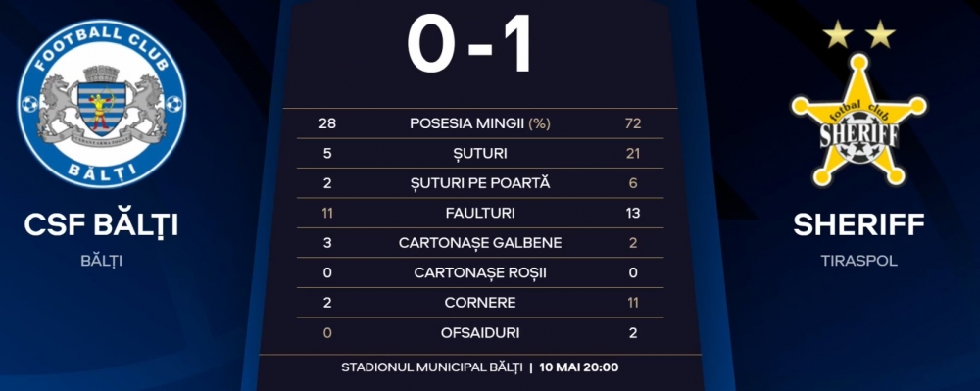Screen dimensions: 980x391
Task: Open the CSF BĂLȚI team name
Action: click(101, 225)
